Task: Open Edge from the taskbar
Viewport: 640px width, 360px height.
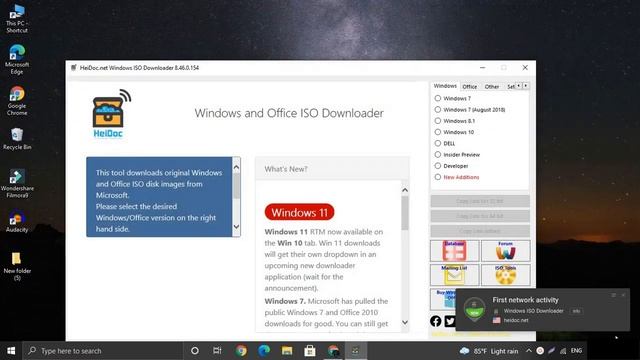Action: coord(264,351)
